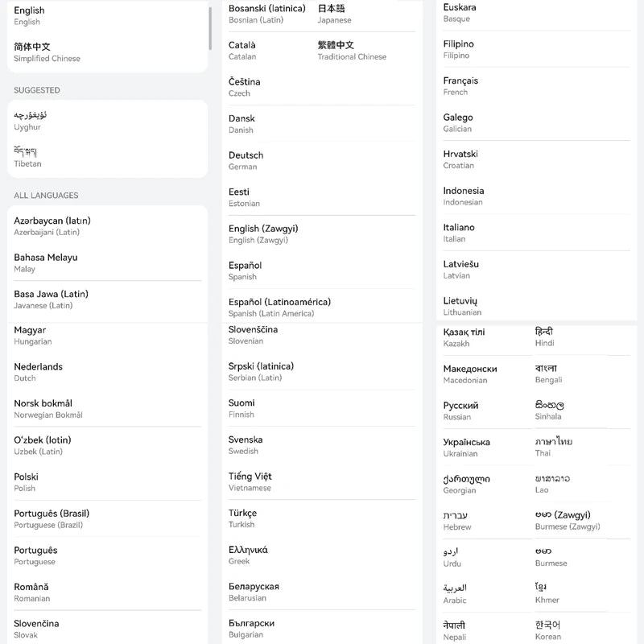Click the language list scrollbar

(x=211, y=28)
